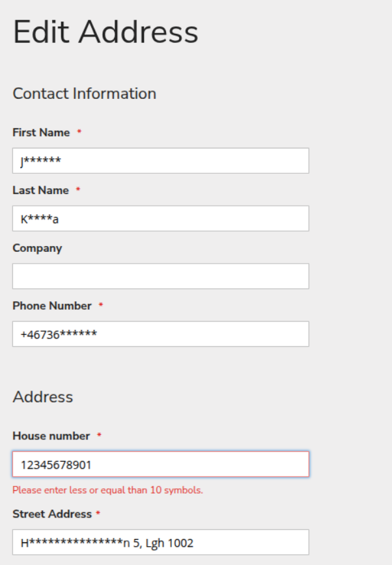Click the required asterisk next to Phone Number
The height and width of the screenshot is (565, 392).
click(x=101, y=306)
